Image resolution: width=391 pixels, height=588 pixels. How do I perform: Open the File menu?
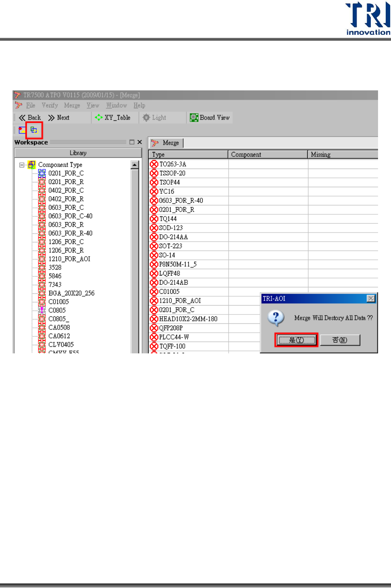(30, 105)
